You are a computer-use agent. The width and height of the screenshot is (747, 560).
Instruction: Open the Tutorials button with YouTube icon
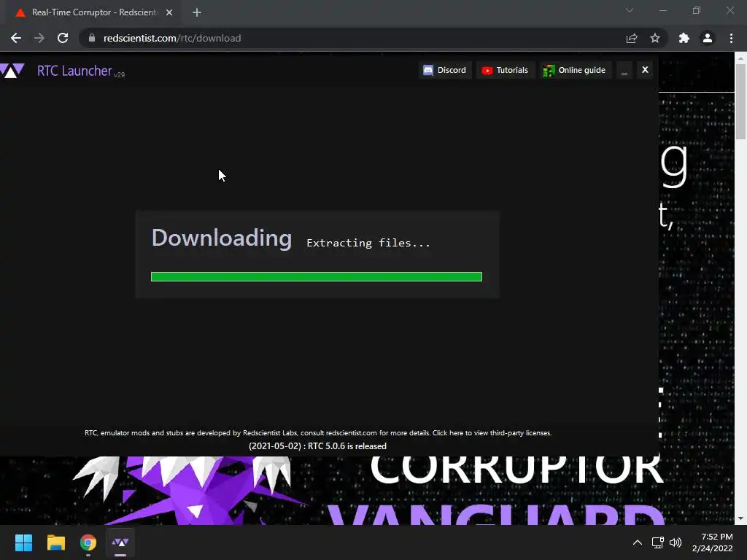click(505, 70)
